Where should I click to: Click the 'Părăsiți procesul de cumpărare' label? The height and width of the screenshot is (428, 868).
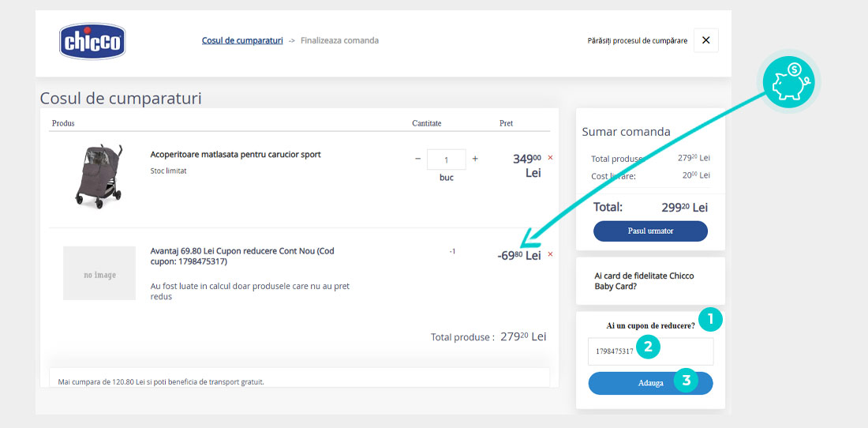(637, 41)
